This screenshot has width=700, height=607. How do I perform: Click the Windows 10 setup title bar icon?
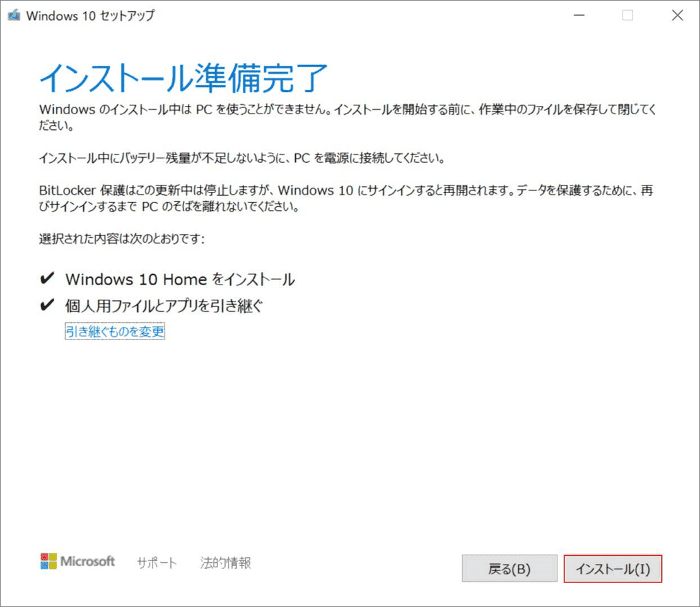(14, 16)
